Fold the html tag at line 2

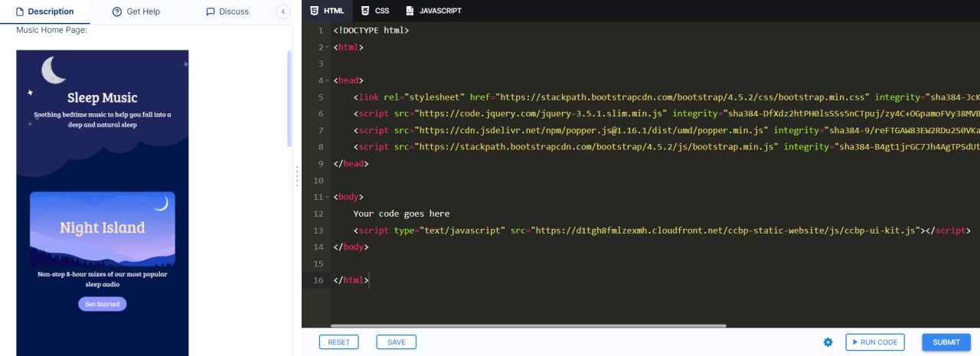pos(327,47)
